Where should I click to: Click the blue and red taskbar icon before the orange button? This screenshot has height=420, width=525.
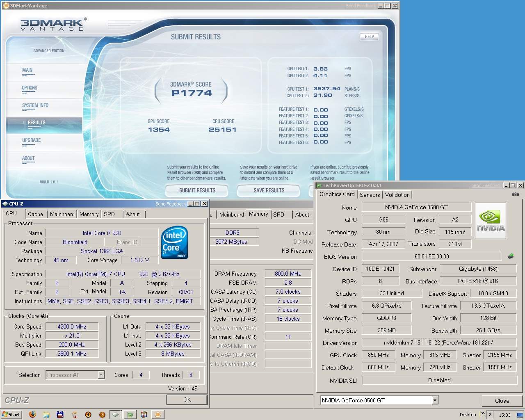click(144, 415)
